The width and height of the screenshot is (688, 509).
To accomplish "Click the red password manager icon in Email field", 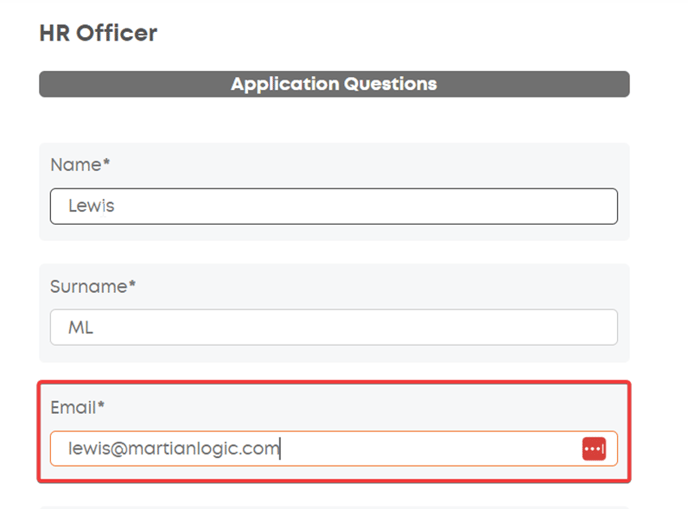I will click(x=594, y=449).
